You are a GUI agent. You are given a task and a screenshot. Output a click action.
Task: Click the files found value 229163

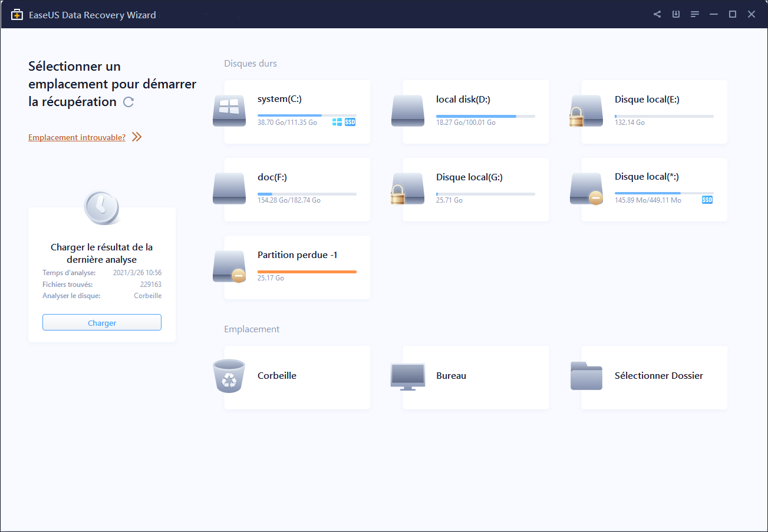click(x=151, y=285)
